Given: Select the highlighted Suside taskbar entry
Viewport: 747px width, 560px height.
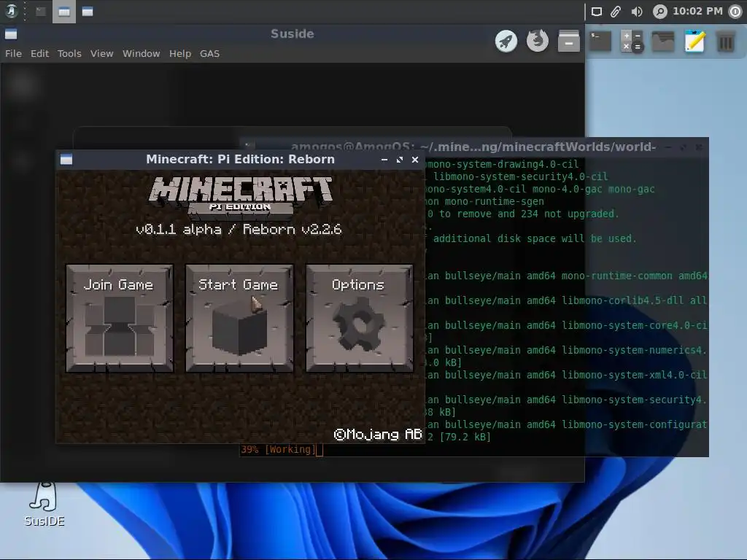Looking at the screenshot, I should [x=64, y=12].
